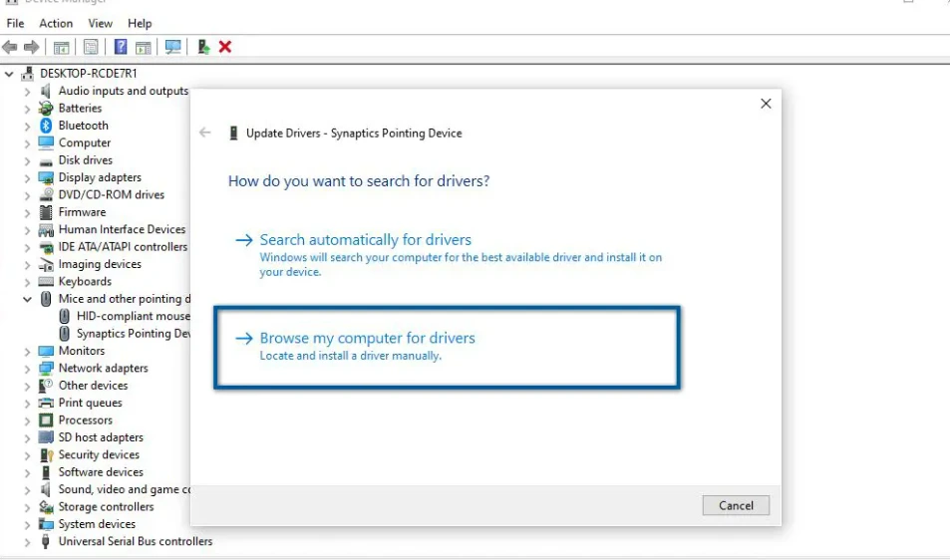Viewport: 950px width, 560px height.
Task: Select the Synaptics Pointing Device entry
Action: click(133, 334)
